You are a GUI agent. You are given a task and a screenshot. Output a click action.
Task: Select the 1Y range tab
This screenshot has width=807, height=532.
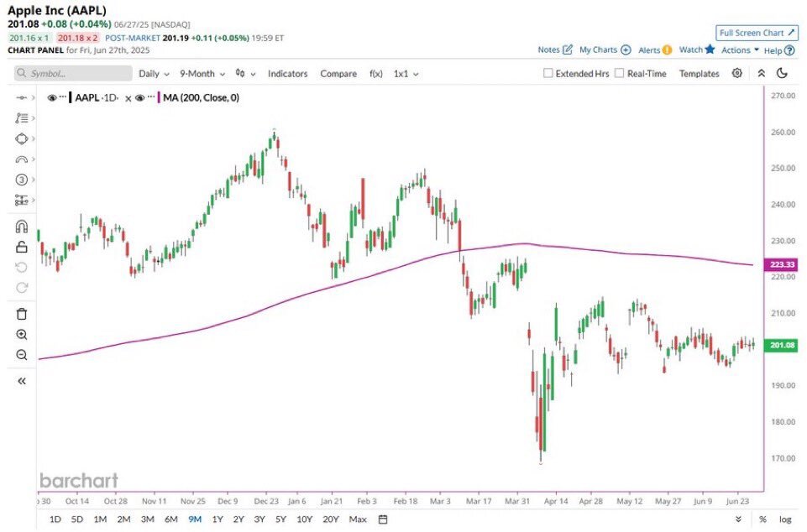pos(217,519)
